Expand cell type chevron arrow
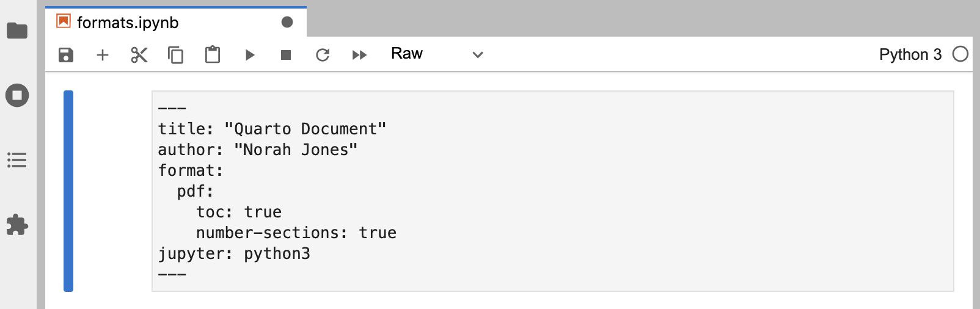The width and height of the screenshot is (980, 309). [x=478, y=55]
